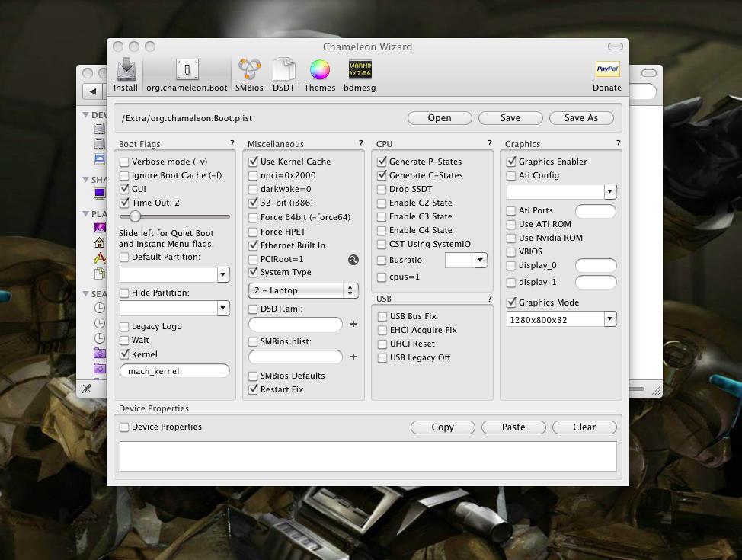This screenshot has height=560, width=742.
Task: Open the System Type Laptop dropdown
Action: (x=302, y=290)
